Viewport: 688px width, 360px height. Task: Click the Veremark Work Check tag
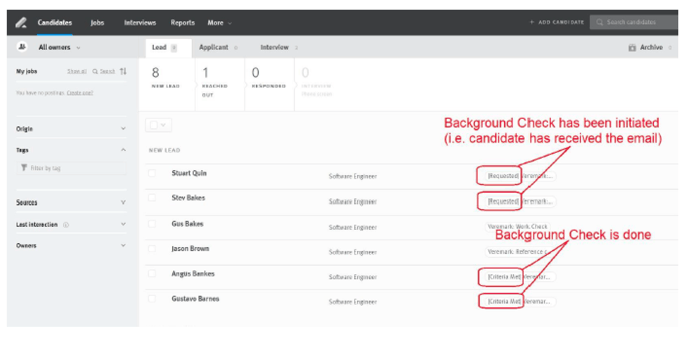tap(517, 227)
